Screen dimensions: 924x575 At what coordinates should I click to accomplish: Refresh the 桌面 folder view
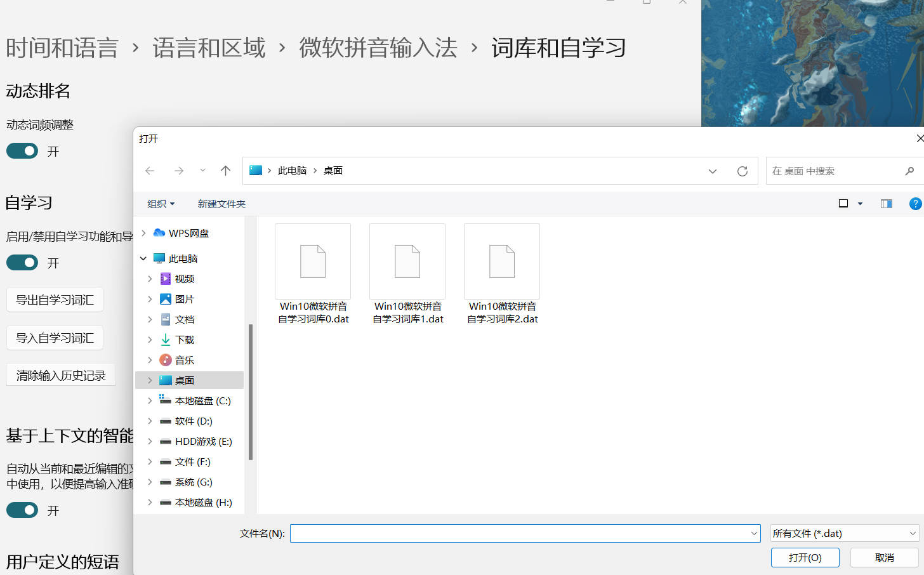click(x=742, y=170)
